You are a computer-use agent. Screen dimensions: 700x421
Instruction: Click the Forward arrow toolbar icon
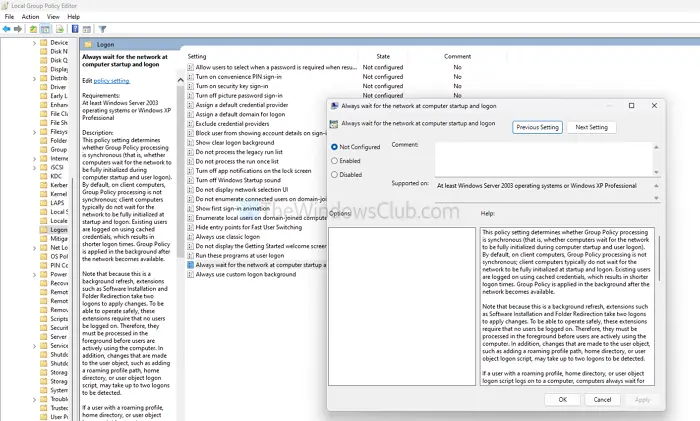[18, 29]
